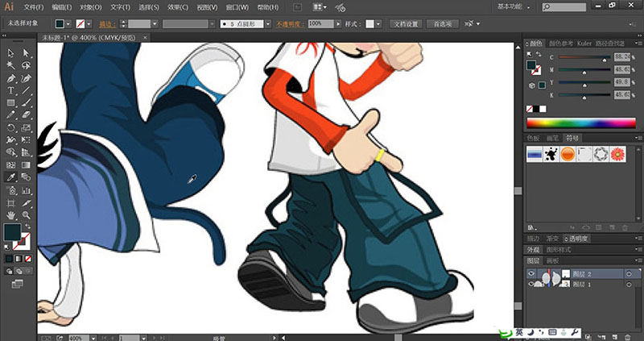Select the Column Graph tool
This screenshot has height=341, width=644.
(26, 190)
